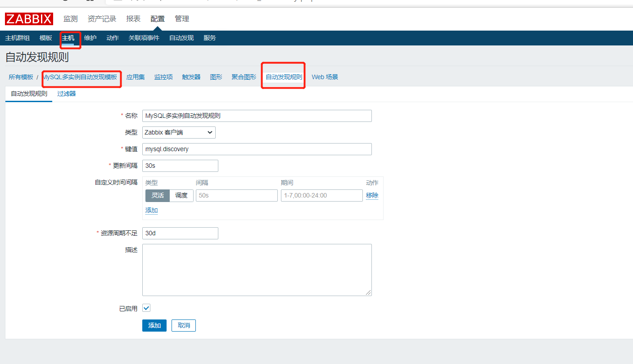Screen dimensions: 633x364
Task: Go to 动作 submenu
Action: pyautogui.click(x=113, y=38)
